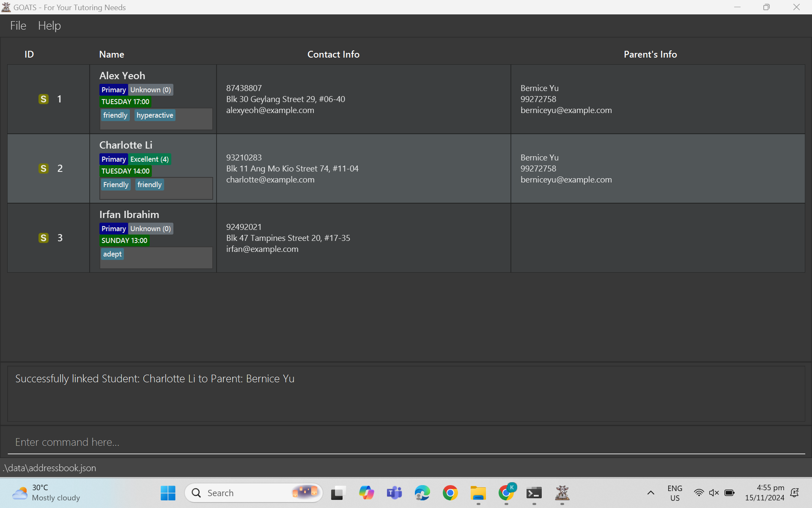Launch File Explorer from the taskbar

[478, 493]
